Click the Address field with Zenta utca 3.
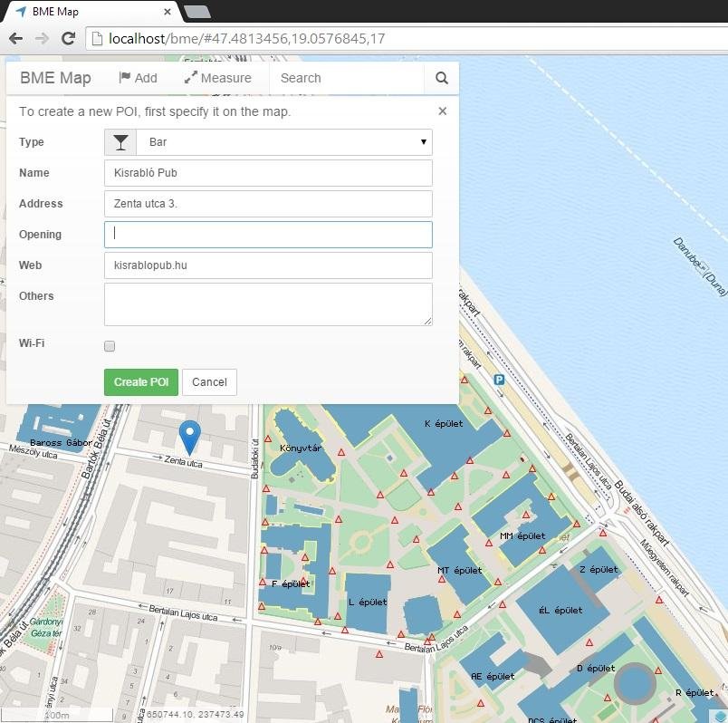The width and height of the screenshot is (728, 723). pyautogui.click(x=268, y=204)
